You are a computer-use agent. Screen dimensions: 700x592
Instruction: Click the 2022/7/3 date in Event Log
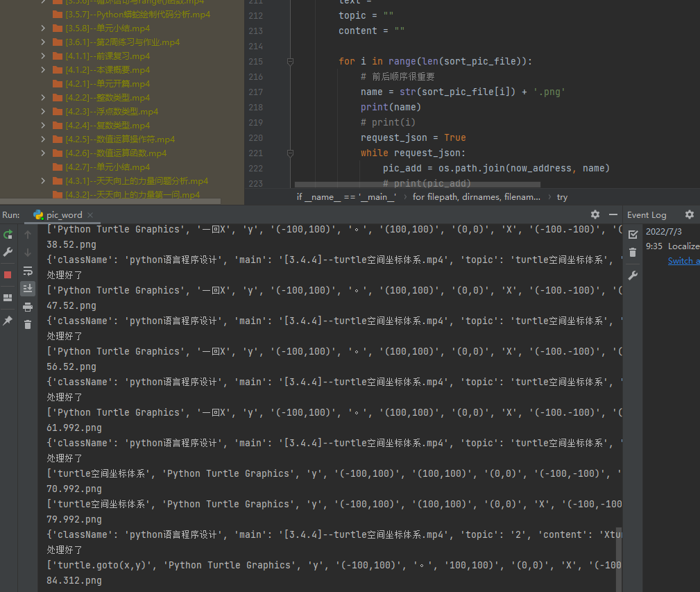coord(663,232)
